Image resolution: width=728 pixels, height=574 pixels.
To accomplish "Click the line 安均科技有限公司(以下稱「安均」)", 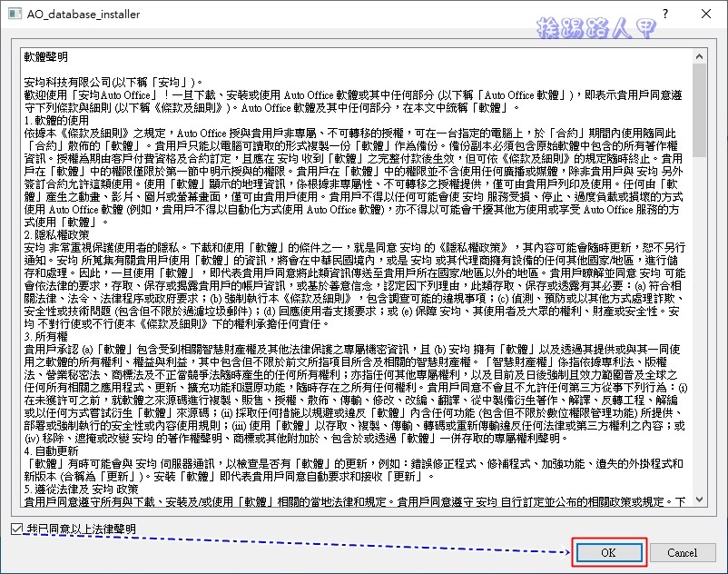I will coord(113,83).
